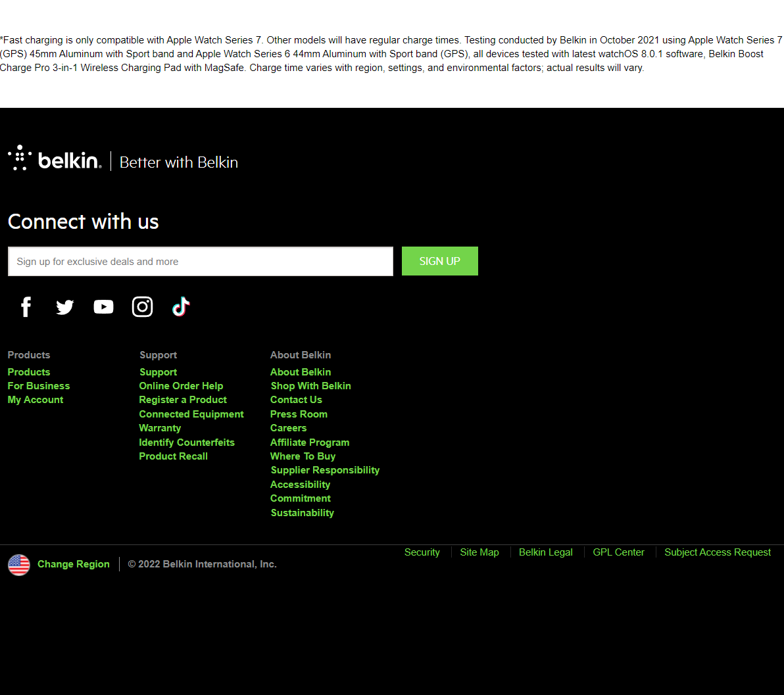Open the Site Map link
Viewport: 784px width, 695px height.
pyautogui.click(x=479, y=552)
